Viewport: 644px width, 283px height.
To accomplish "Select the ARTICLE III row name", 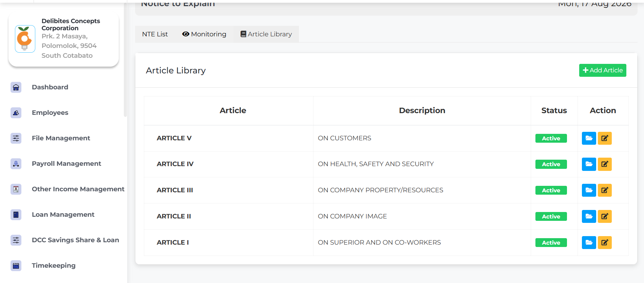I will click(175, 190).
